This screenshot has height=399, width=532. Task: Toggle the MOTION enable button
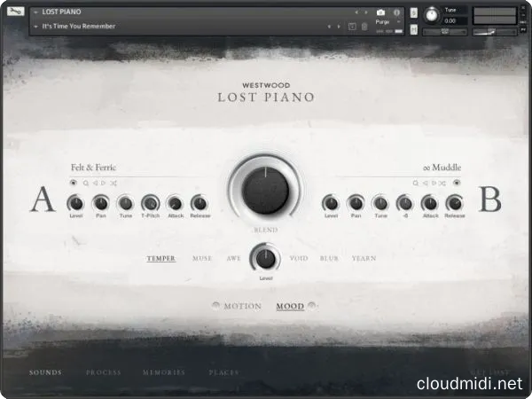[215, 305]
